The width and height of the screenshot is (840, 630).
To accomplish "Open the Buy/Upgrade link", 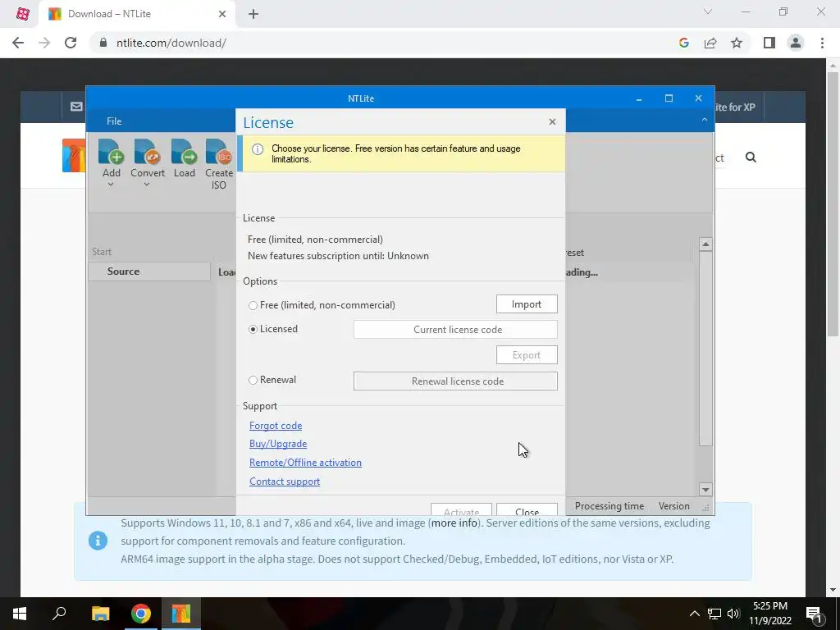I will point(278,444).
